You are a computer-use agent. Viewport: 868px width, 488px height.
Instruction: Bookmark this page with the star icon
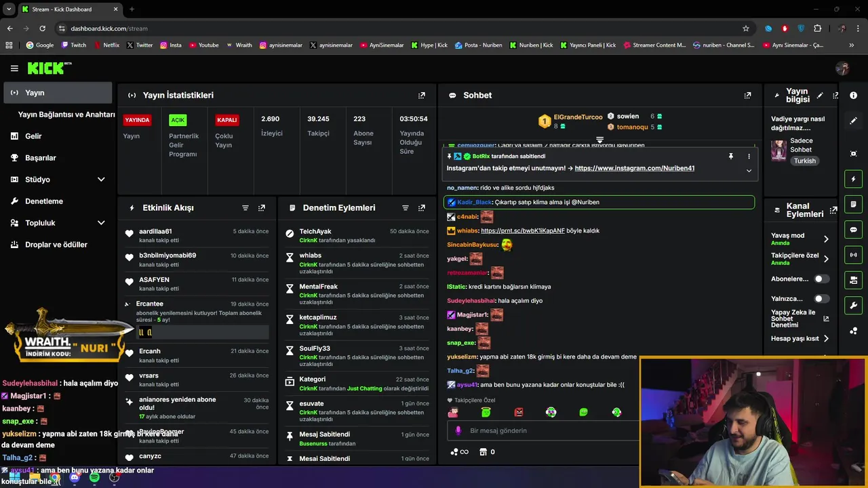pyautogui.click(x=746, y=28)
